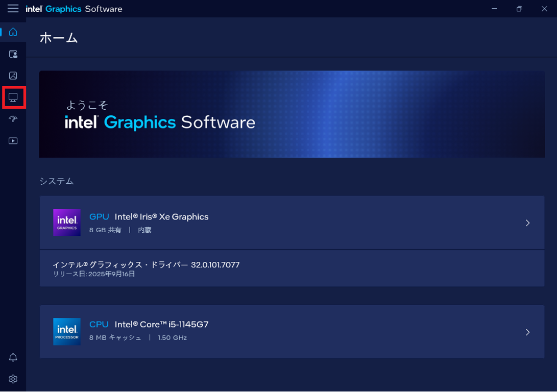Image resolution: width=557 pixels, height=392 pixels.
Task: Select the CPU label text
Action: pyautogui.click(x=99, y=324)
